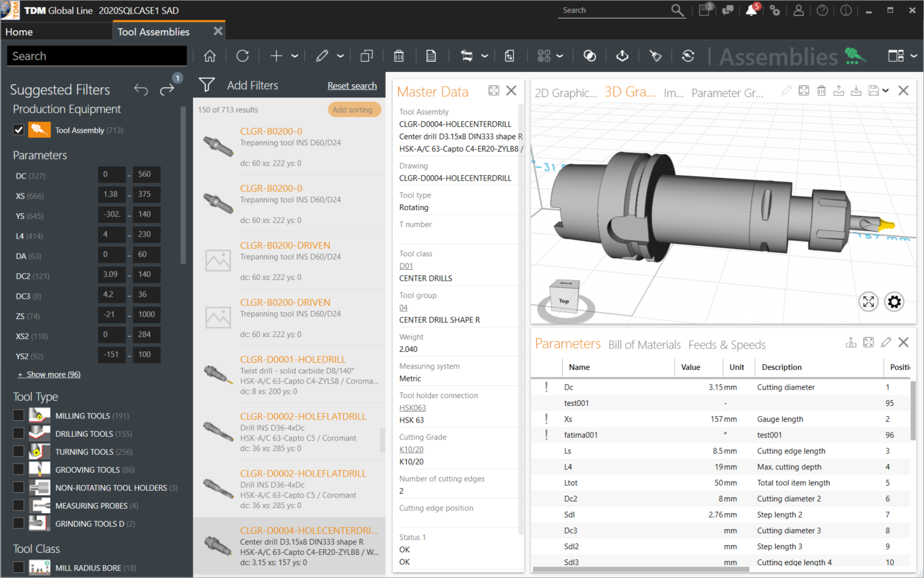This screenshot has height=578, width=924.
Task: Select the CLGR-D0001-HOLEDRILL result thumbnail
Action: click(218, 374)
